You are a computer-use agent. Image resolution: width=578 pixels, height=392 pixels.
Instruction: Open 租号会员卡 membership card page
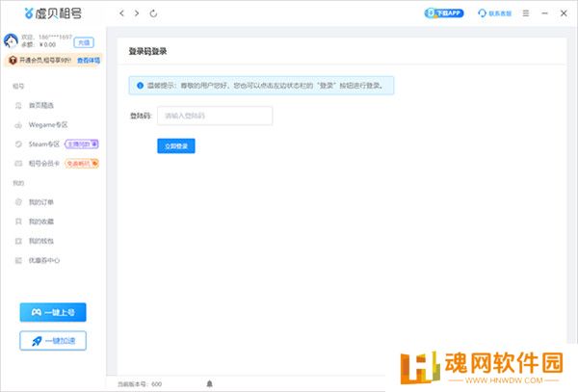[x=44, y=163]
